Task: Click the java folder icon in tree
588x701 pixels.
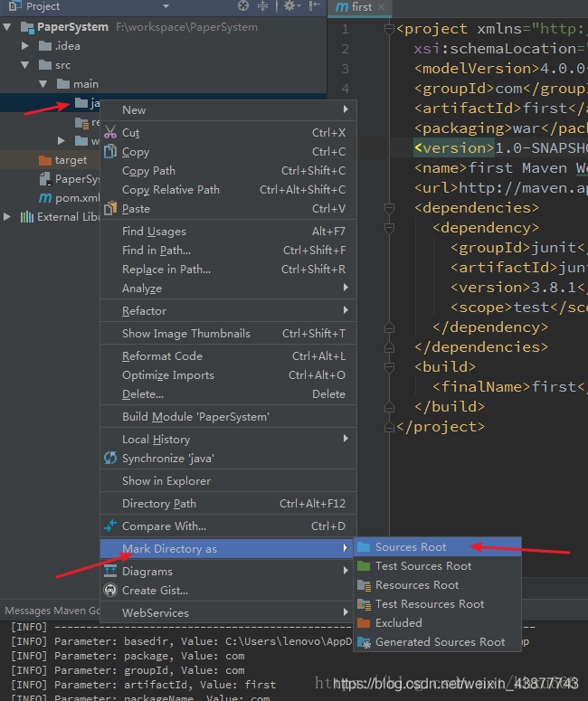Action: click(81, 103)
